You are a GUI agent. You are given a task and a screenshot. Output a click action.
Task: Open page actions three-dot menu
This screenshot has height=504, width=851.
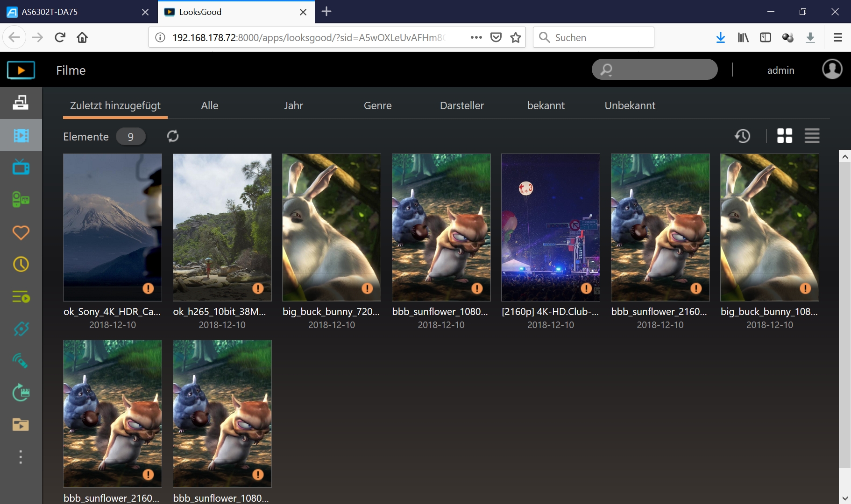click(x=476, y=37)
